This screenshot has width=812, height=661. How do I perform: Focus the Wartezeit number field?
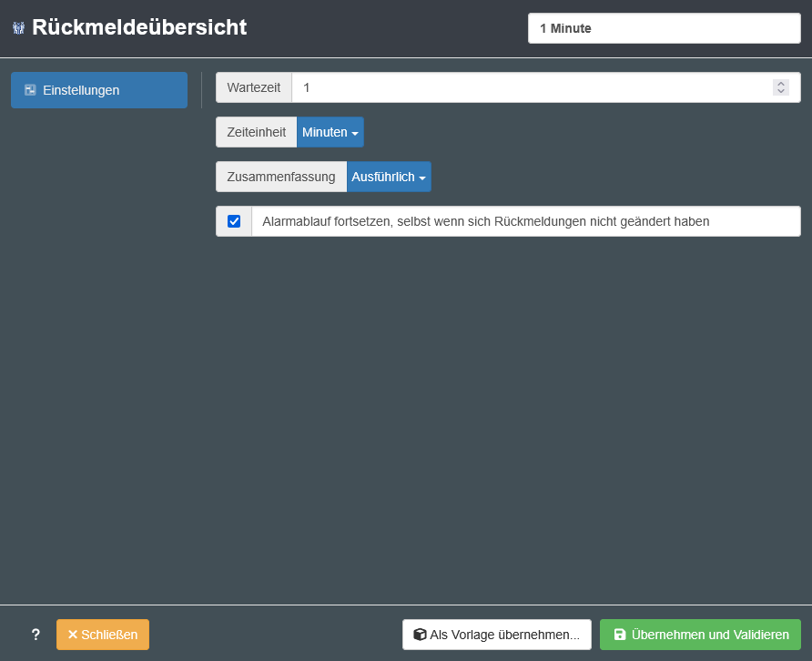pyautogui.click(x=528, y=87)
